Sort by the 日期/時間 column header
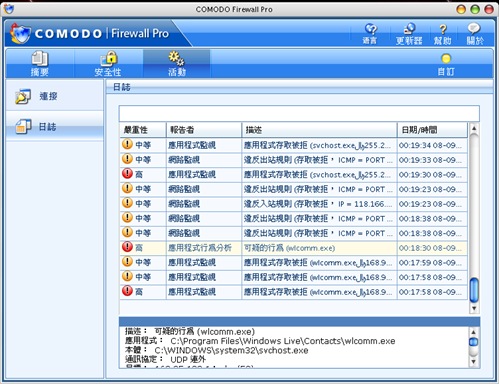499x384 pixels. pyautogui.click(x=432, y=130)
